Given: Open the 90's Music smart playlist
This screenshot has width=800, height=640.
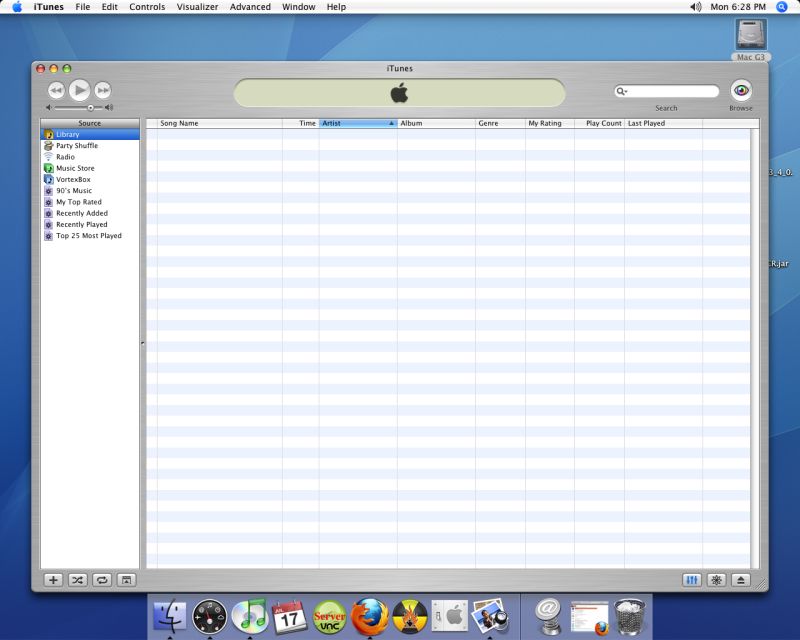Looking at the screenshot, I should coord(90,190).
